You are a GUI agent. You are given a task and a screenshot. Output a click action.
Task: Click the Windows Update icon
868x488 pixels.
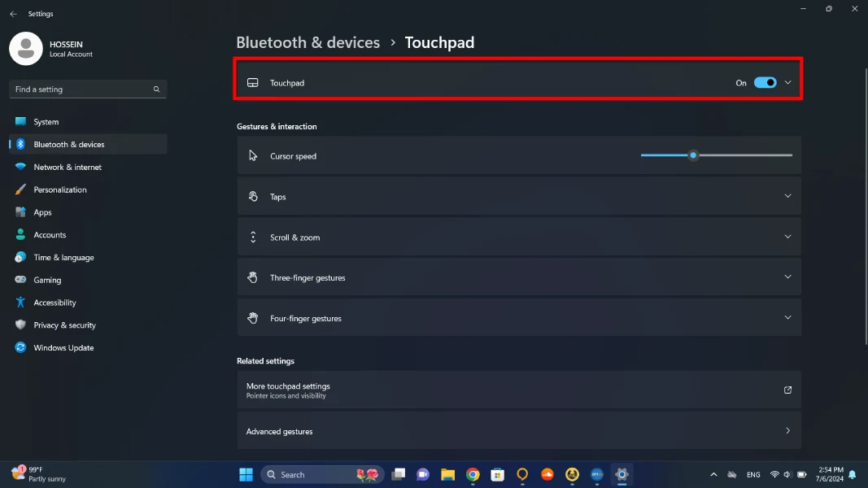point(20,347)
